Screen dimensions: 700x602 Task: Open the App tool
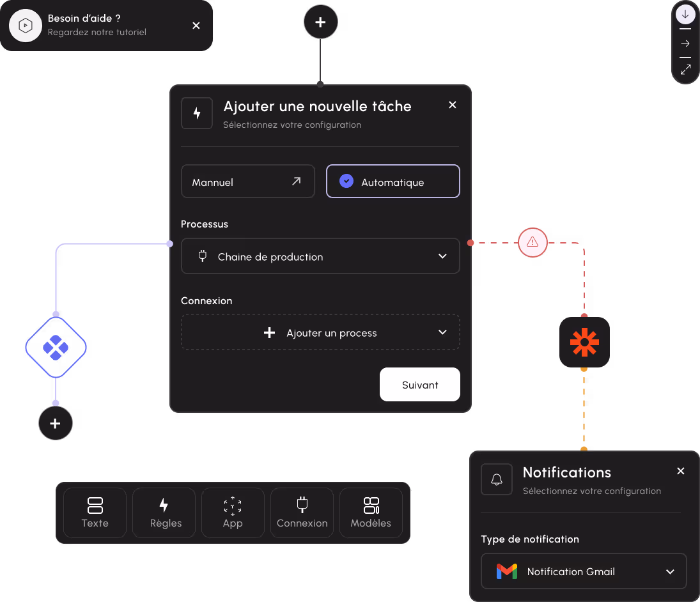point(233,513)
